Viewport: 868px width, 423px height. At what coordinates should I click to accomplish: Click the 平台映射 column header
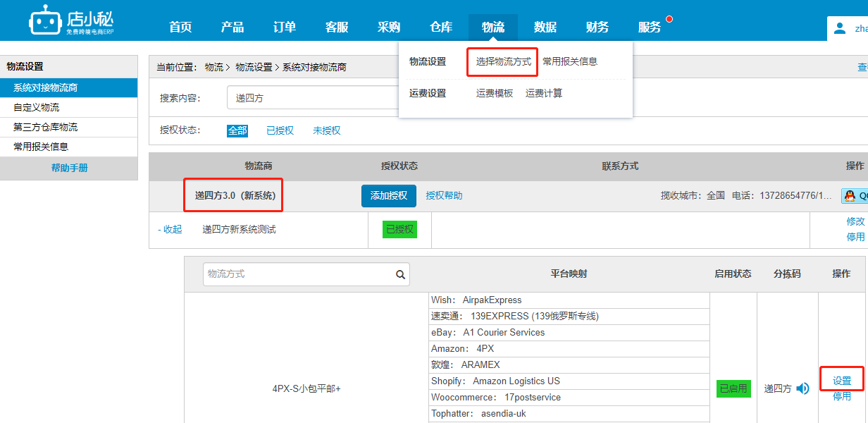[x=569, y=274]
